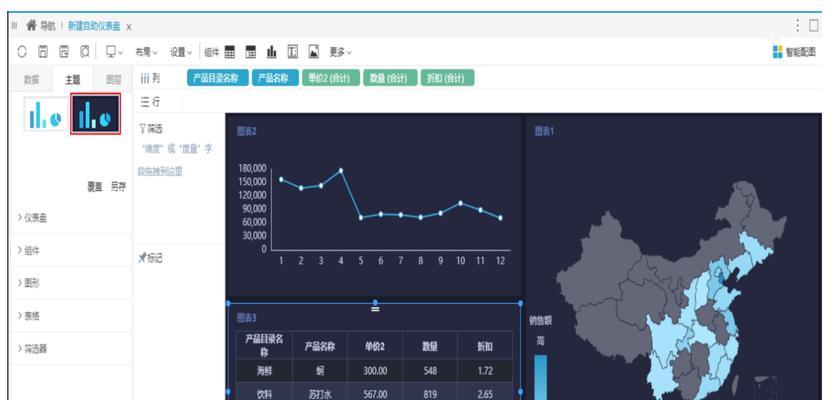Screen dimensions: 835x400
Task: Click the 海鲜 table cell
Action: (x=264, y=371)
